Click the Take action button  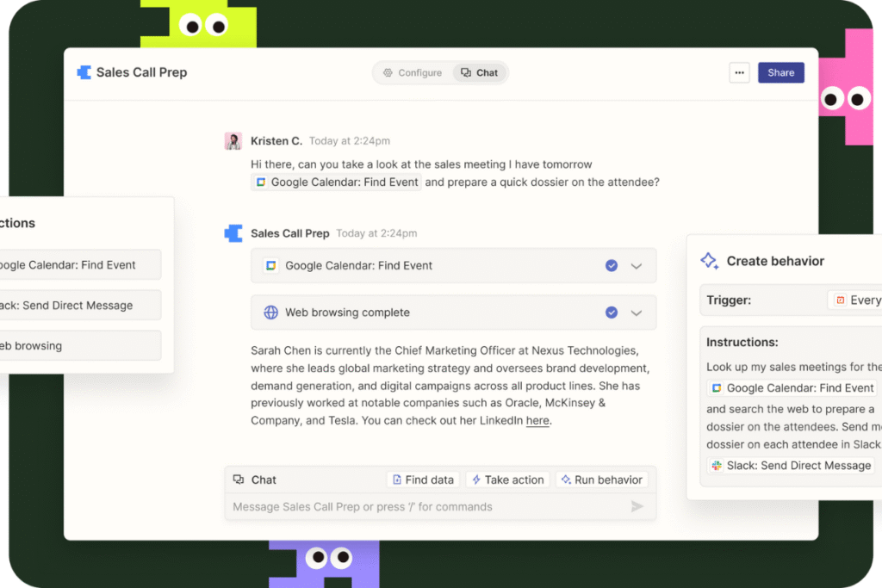click(x=508, y=480)
